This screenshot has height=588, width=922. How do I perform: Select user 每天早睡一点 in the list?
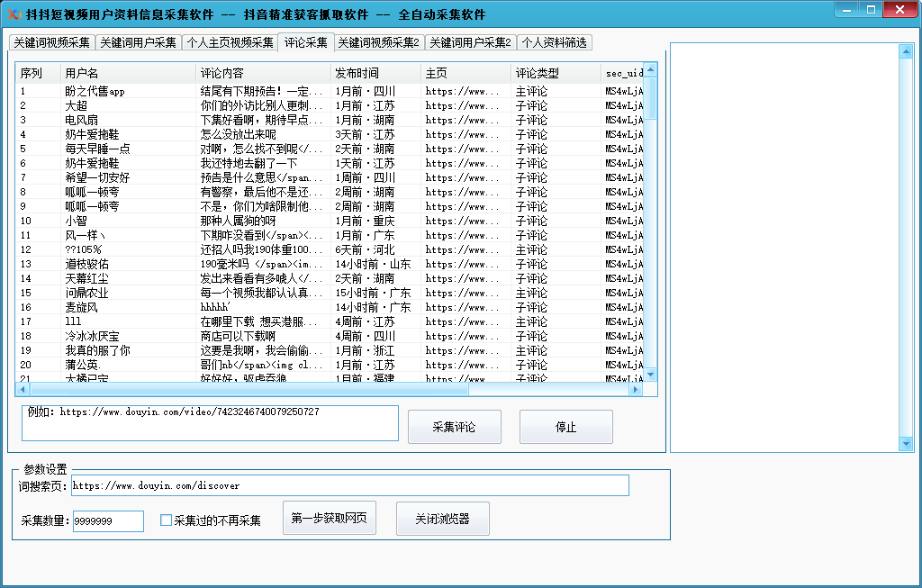coord(330,149)
